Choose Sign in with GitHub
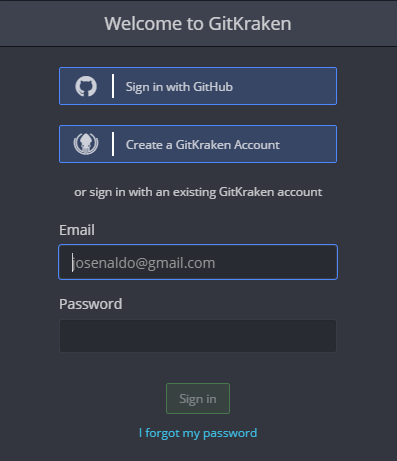 [198, 86]
